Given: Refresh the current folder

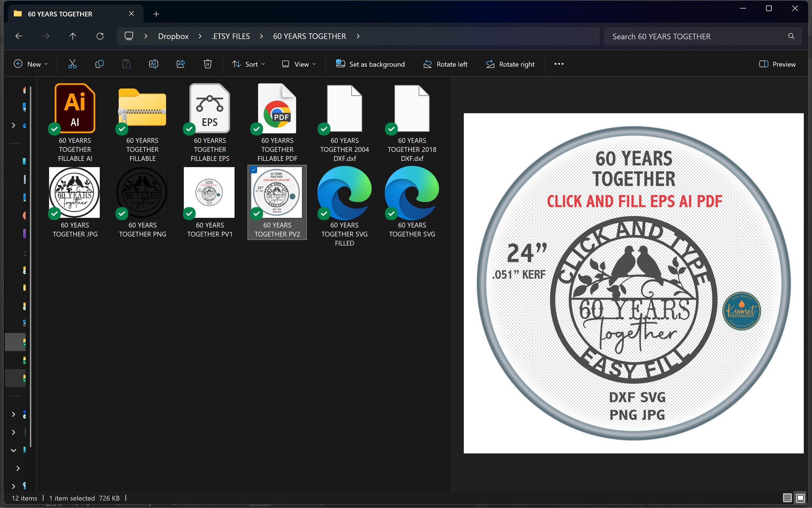Looking at the screenshot, I should click(x=100, y=36).
